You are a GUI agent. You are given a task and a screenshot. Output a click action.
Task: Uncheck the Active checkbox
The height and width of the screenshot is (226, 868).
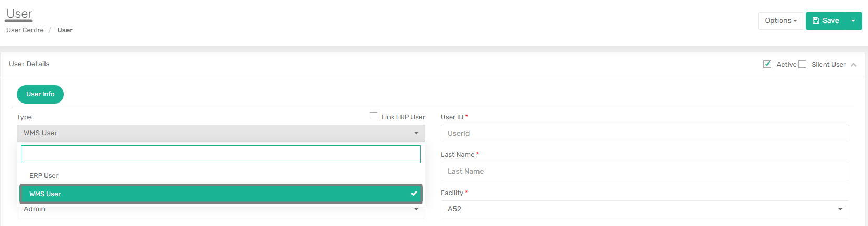(767, 64)
